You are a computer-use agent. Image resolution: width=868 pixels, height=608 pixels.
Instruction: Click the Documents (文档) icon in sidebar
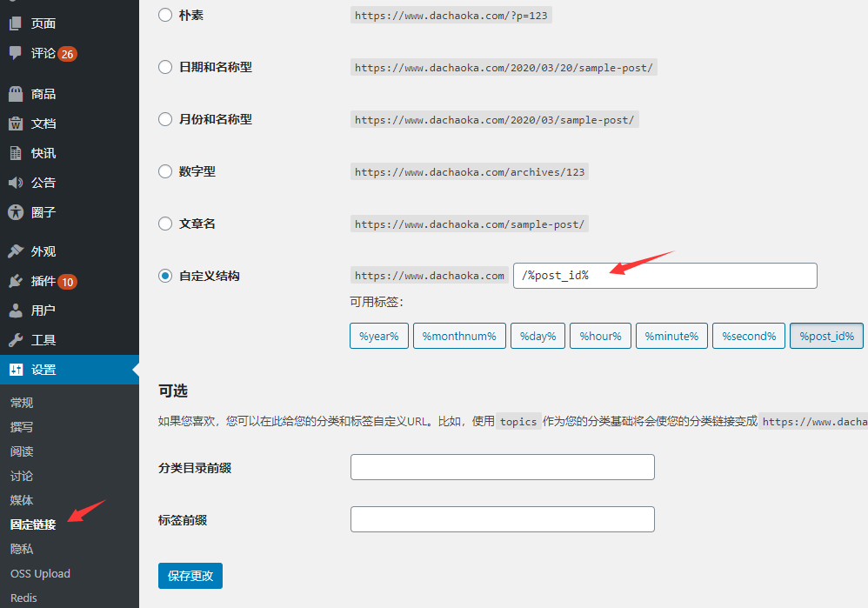click(x=16, y=124)
